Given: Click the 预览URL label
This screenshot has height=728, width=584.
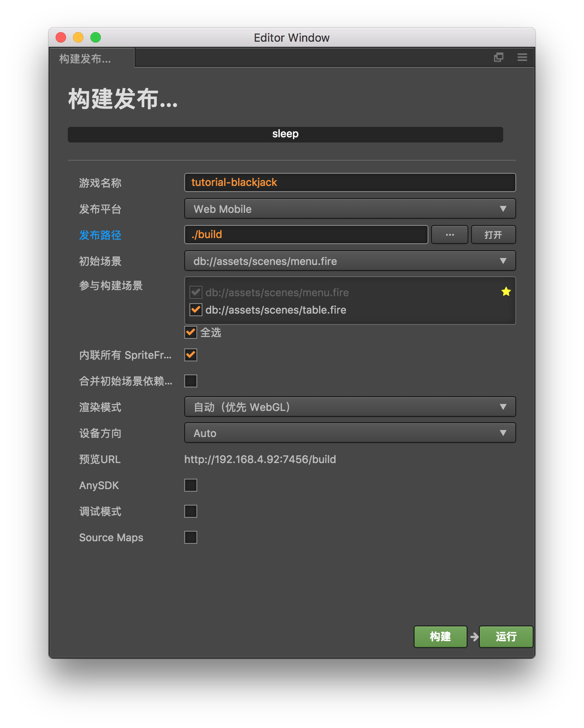Looking at the screenshot, I should pos(100,459).
